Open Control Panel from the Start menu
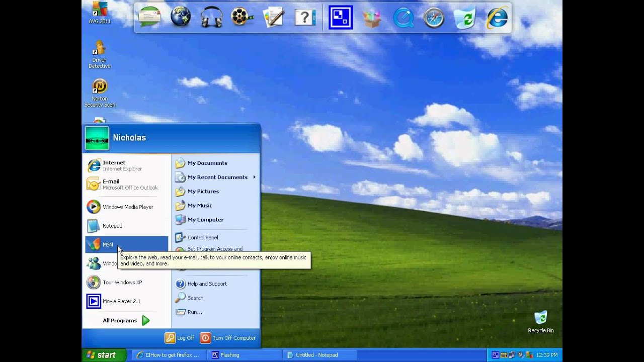Viewport: 644px width, 362px height. 203,237
